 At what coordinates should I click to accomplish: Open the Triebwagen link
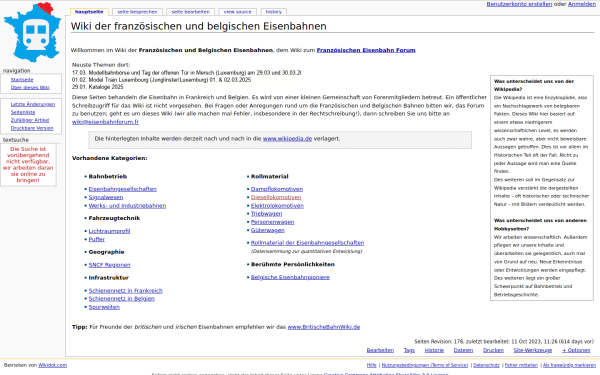pos(266,214)
